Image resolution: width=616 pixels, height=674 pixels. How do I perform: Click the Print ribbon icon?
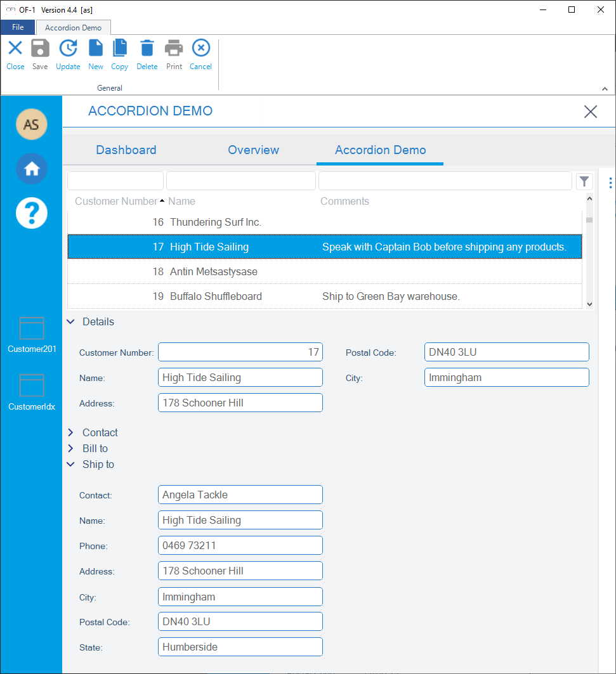[x=174, y=48]
